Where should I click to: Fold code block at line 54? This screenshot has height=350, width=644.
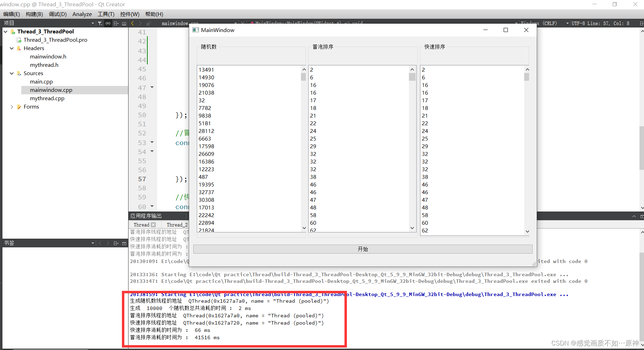pyautogui.click(x=152, y=151)
